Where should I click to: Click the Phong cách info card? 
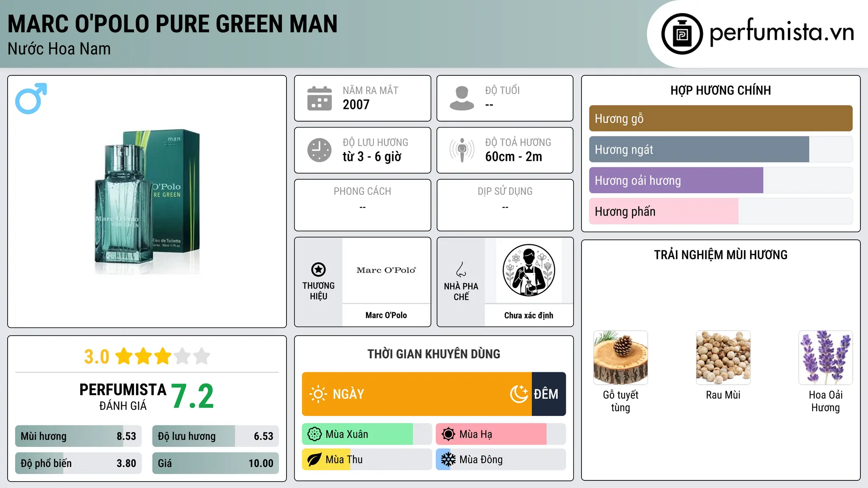(362, 205)
